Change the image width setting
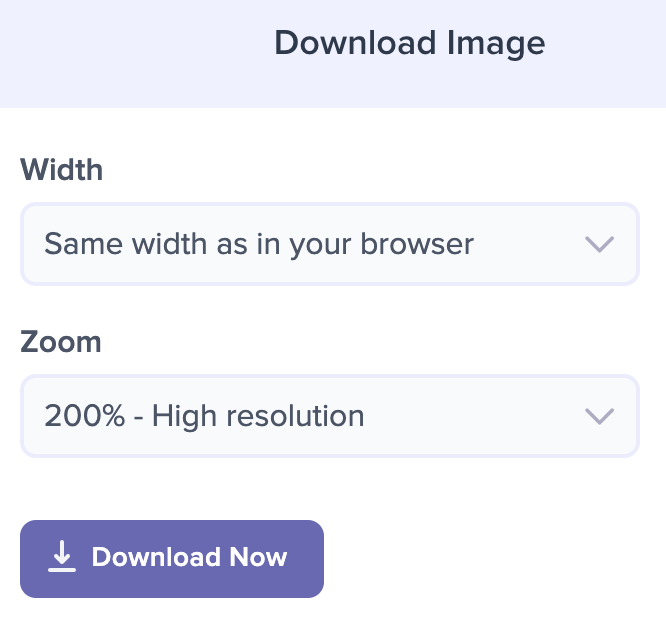Screen dimensions: 666x620 click(330, 244)
